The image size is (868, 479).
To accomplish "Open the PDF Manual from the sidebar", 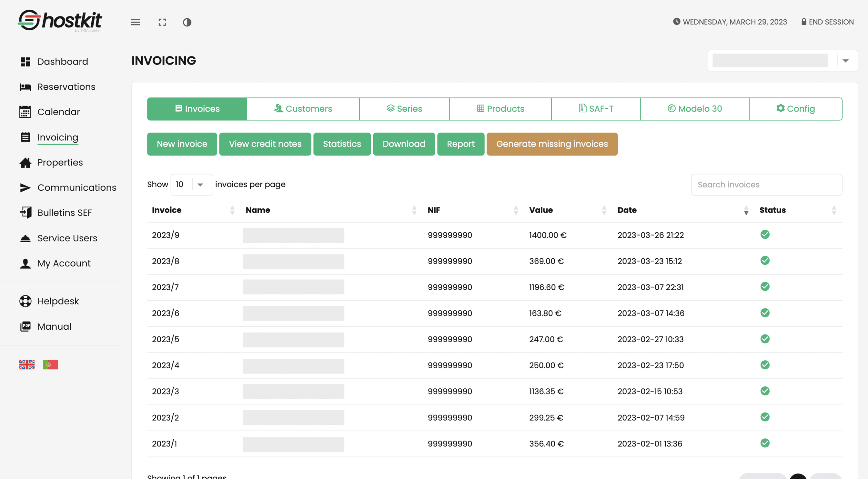I will tap(54, 326).
